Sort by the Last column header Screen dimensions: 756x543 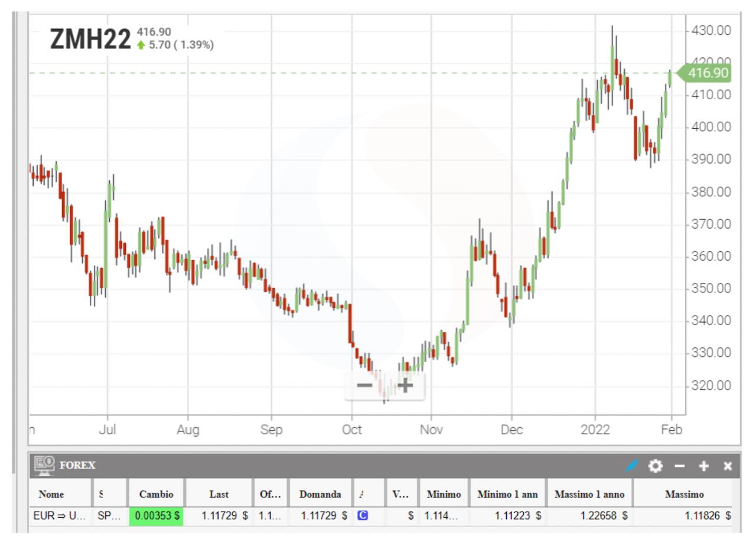coord(219,494)
